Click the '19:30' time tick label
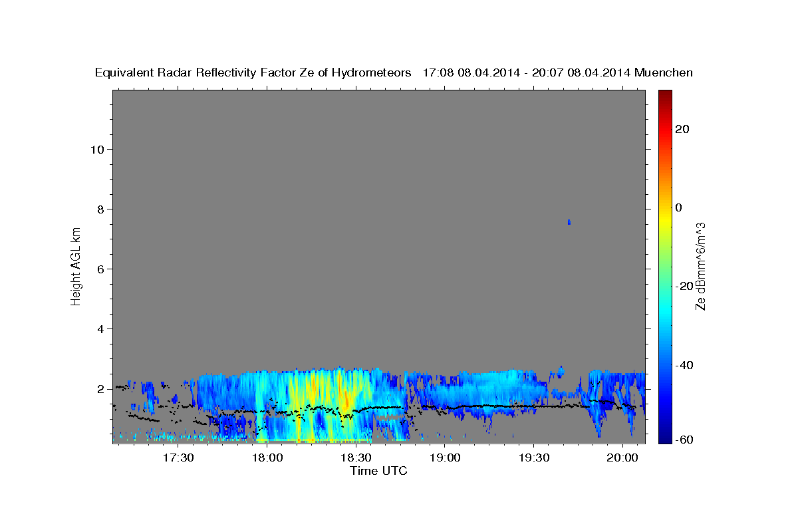The height and width of the screenshot is (532, 798). pyautogui.click(x=534, y=458)
